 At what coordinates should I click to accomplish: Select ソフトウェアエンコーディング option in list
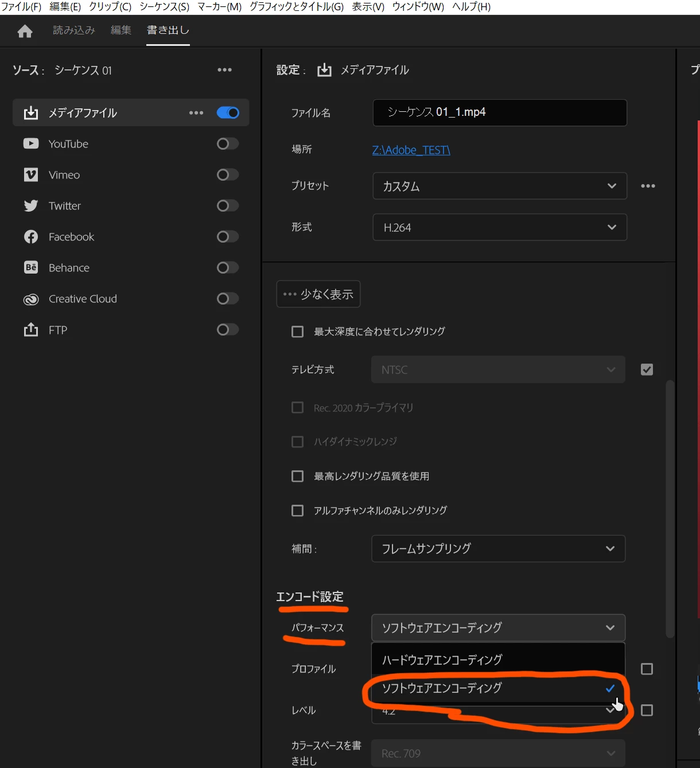498,688
